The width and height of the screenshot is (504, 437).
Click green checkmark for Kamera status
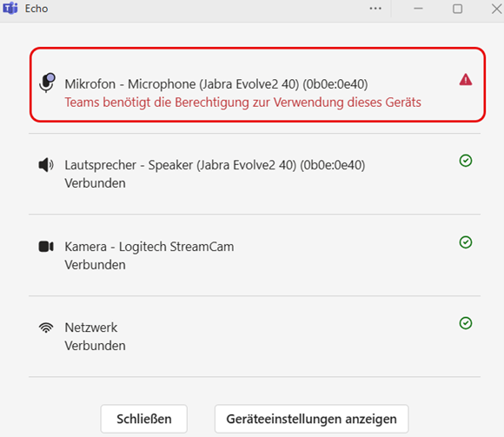click(x=466, y=242)
